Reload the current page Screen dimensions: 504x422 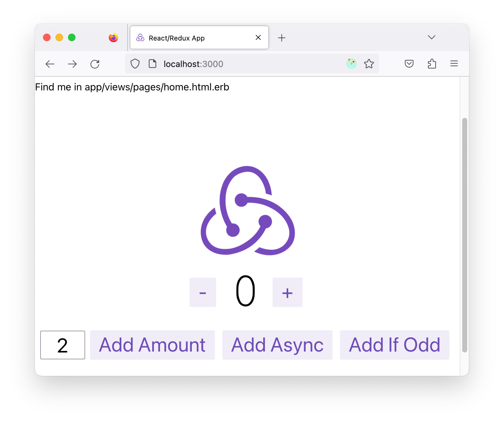(x=95, y=64)
